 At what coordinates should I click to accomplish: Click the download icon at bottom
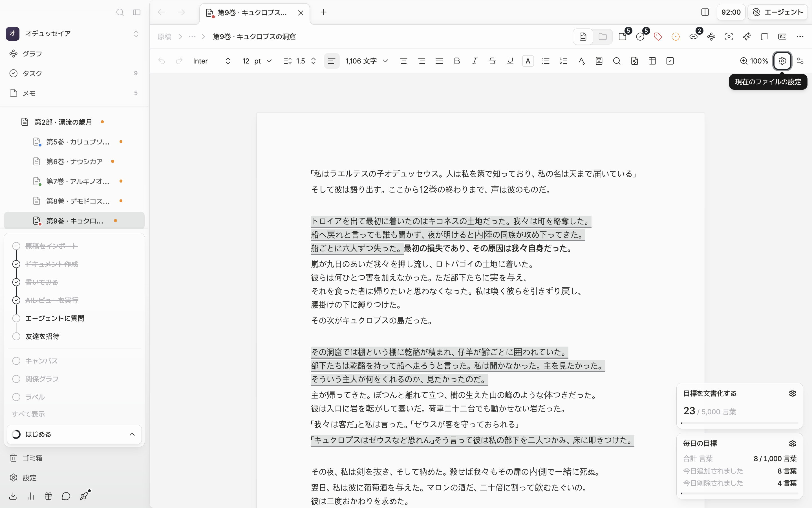click(x=13, y=496)
